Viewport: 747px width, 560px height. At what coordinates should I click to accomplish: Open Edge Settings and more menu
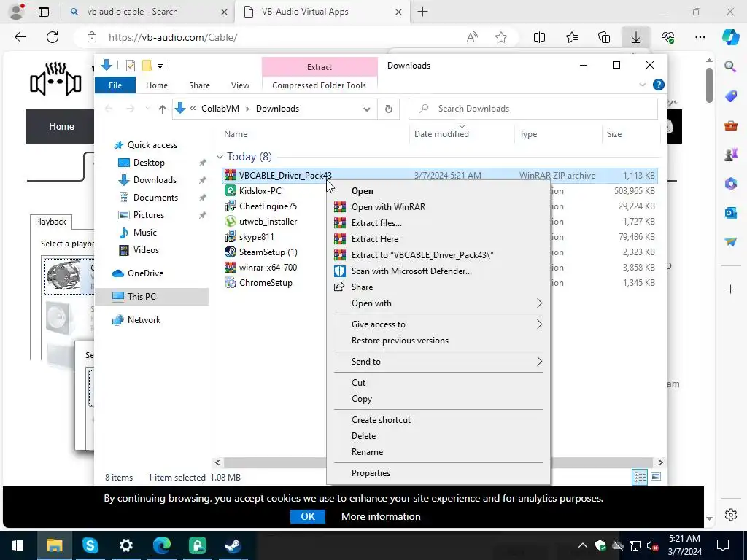click(700, 37)
